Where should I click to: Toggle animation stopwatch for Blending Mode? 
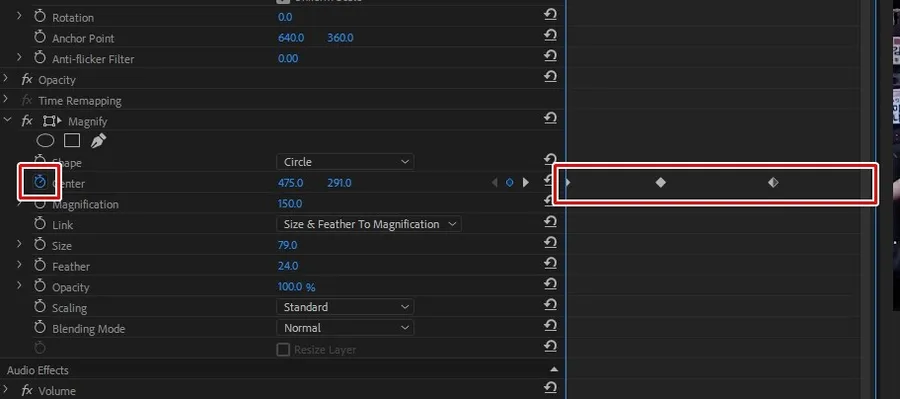pyautogui.click(x=40, y=327)
